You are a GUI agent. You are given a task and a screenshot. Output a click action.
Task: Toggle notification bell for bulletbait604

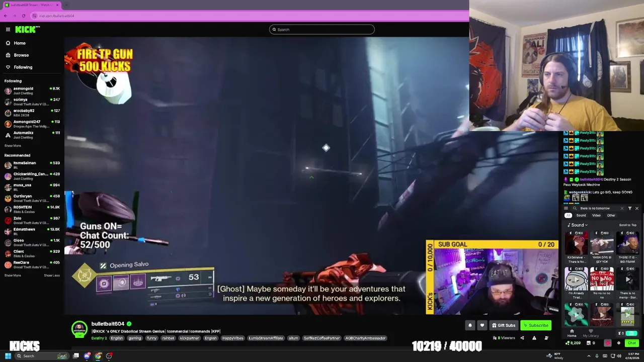point(470,325)
